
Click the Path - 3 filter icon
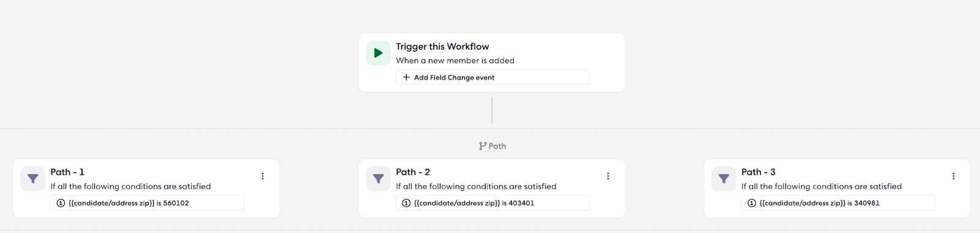click(x=724, y=179)
